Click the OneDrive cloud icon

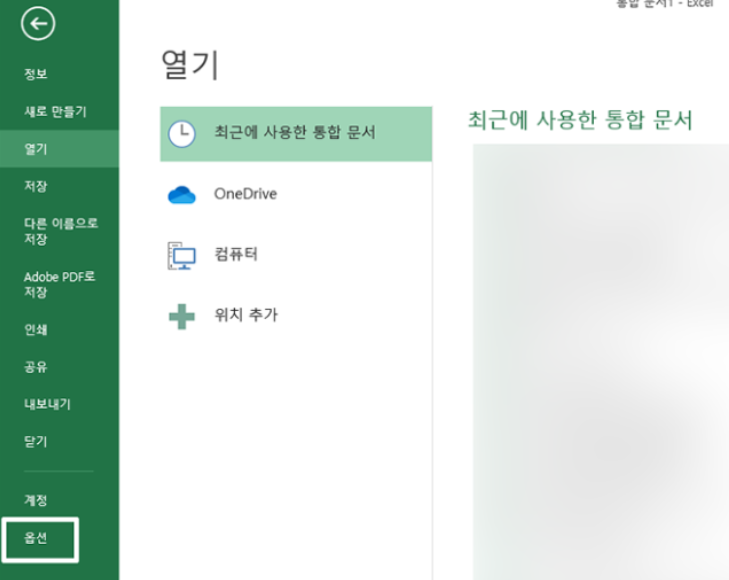click(182, 194)
